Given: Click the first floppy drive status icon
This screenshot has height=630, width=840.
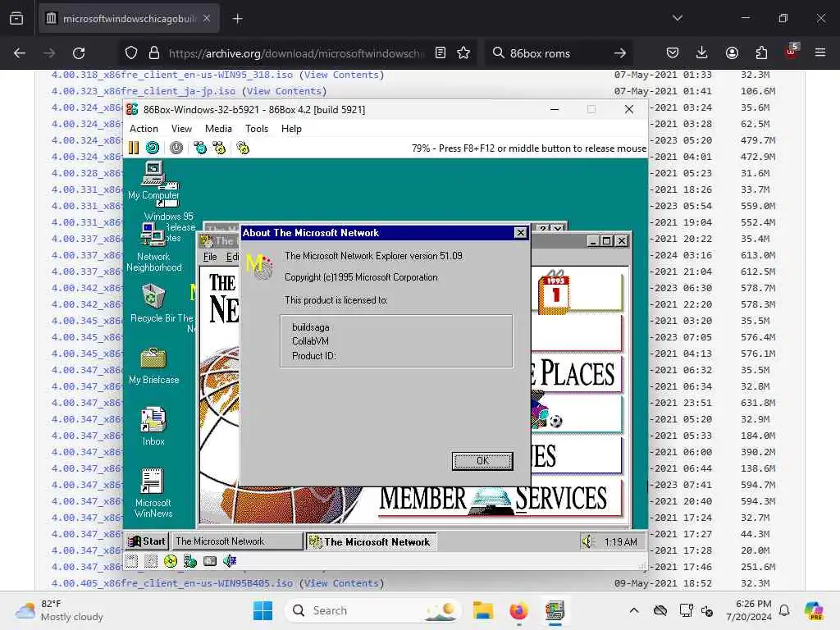Looking at the screenshot, I should [131, 561].
